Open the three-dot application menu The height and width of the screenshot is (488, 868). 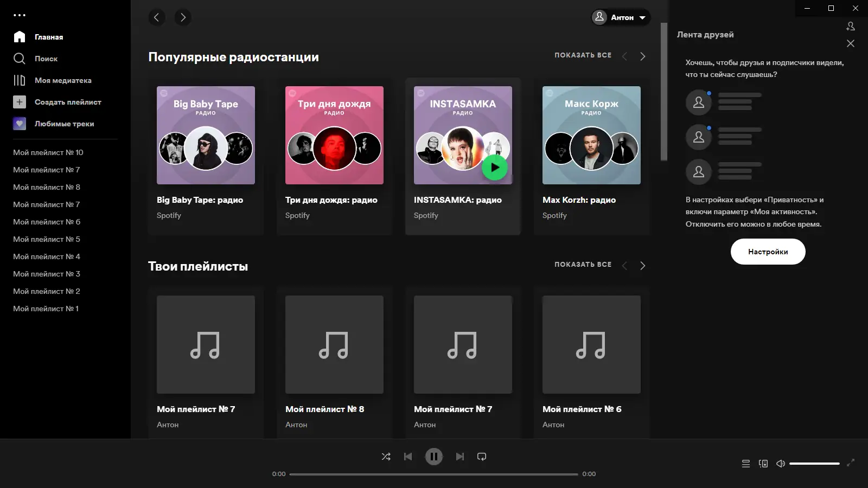click(x=20, y=15)
